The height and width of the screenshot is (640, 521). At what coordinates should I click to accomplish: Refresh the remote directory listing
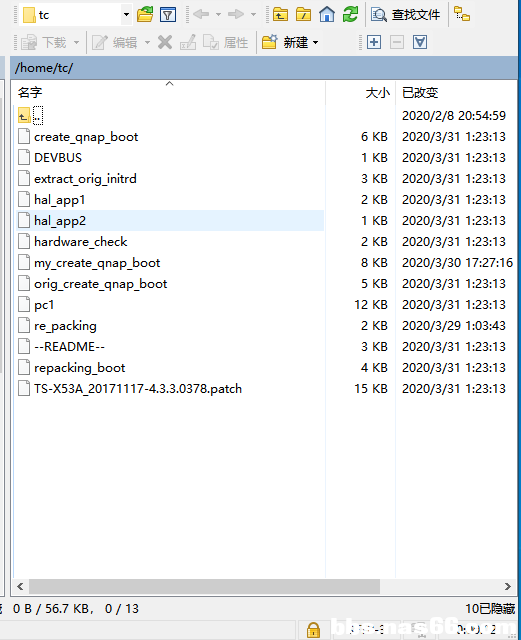coord(350,15)
